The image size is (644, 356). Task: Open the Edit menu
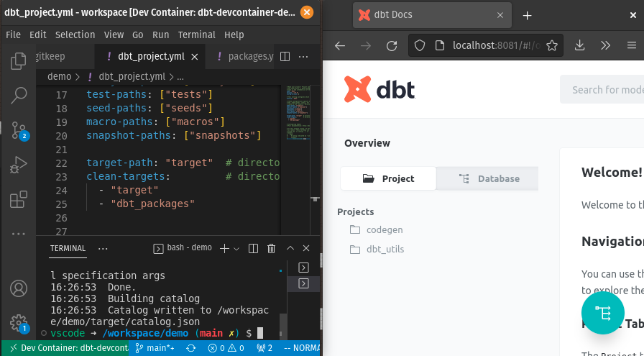38,35
